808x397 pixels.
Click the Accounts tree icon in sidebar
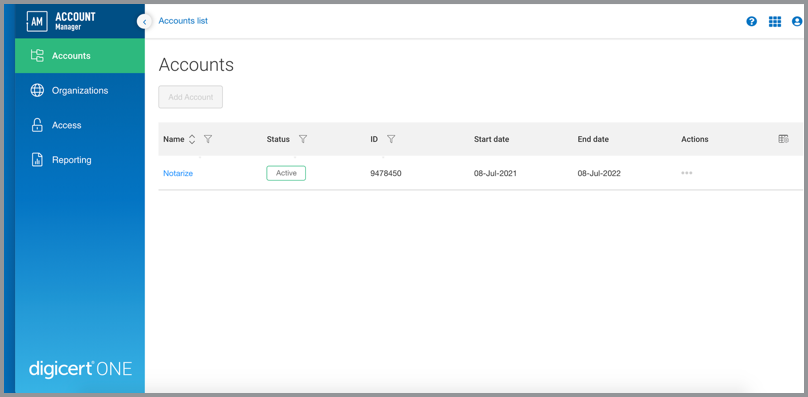(37, 56)
